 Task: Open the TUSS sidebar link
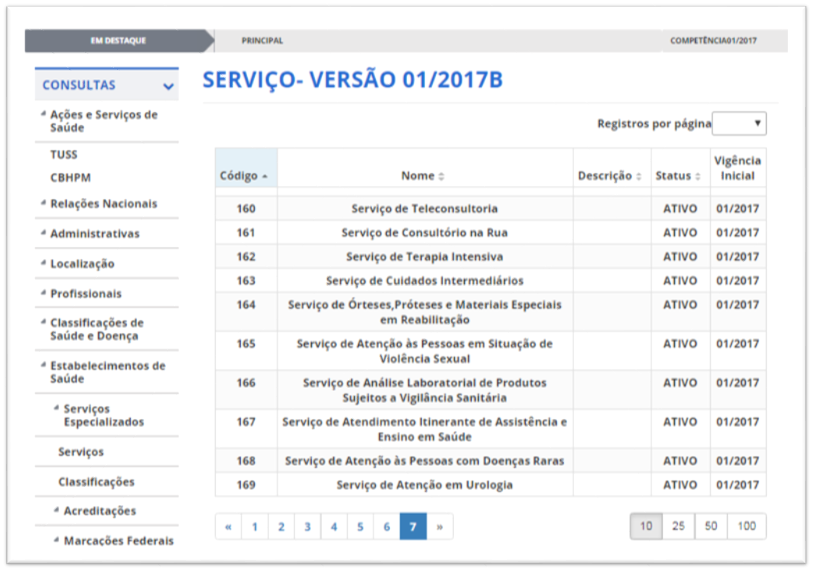coord(63,155)
